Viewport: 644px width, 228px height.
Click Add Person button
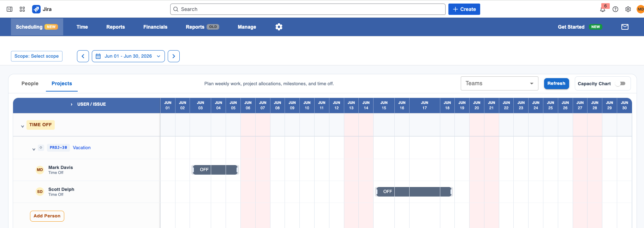tap(47, 216)
